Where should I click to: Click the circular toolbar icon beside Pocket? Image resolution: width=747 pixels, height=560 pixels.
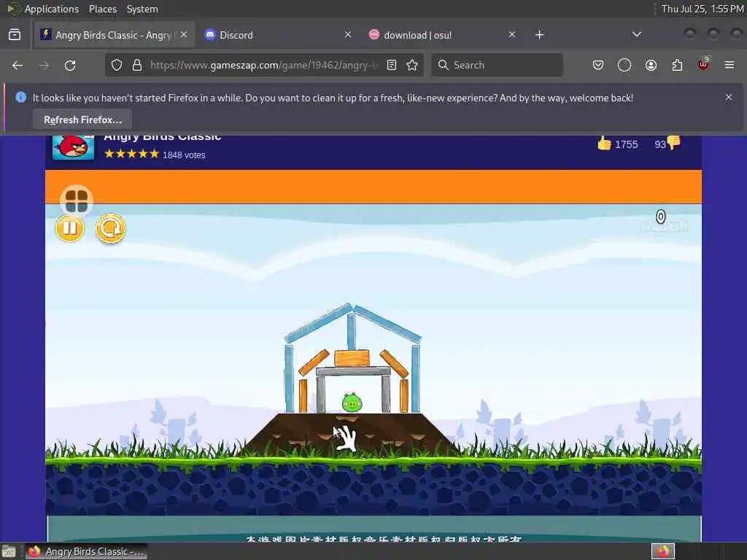click(624, 65)
